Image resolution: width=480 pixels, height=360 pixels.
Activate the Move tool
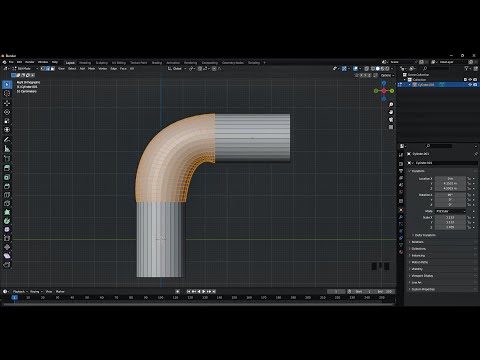(x=7, y=103)
